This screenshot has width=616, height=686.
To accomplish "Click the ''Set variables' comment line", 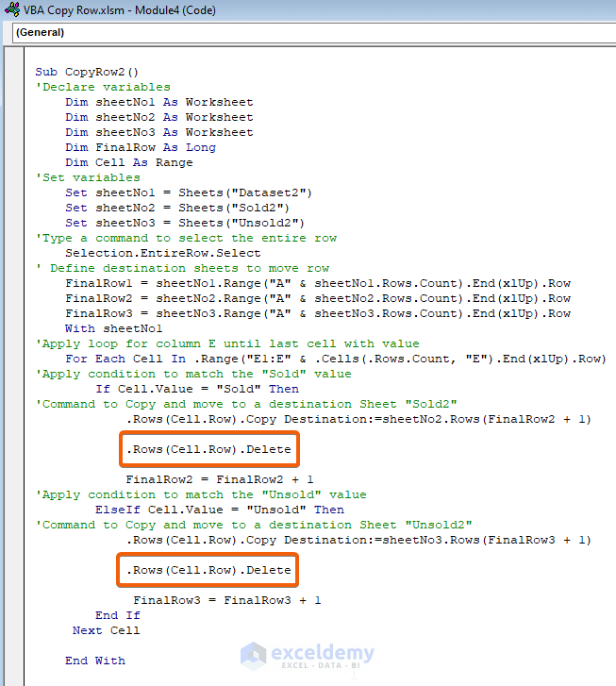I will pos(88,177).
